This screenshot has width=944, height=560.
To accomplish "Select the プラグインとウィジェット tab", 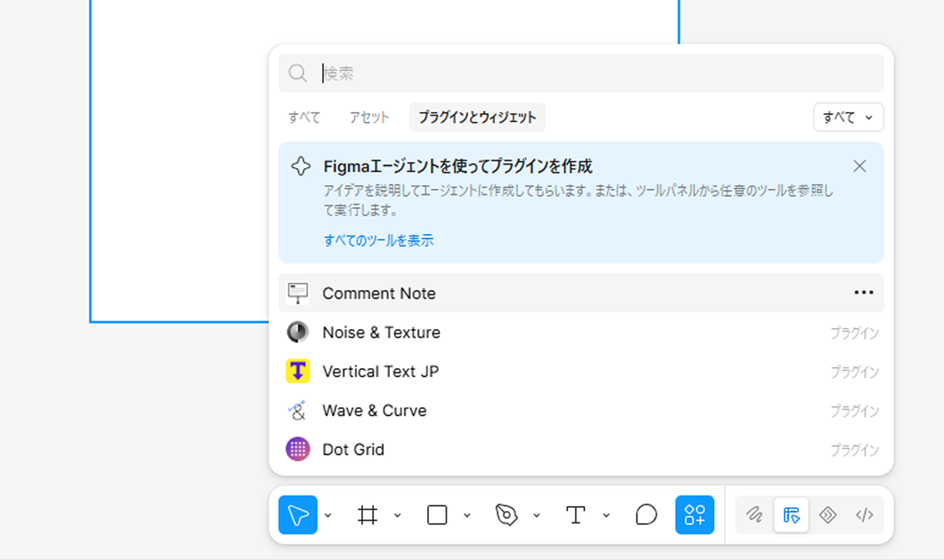I will pos(478,117).
